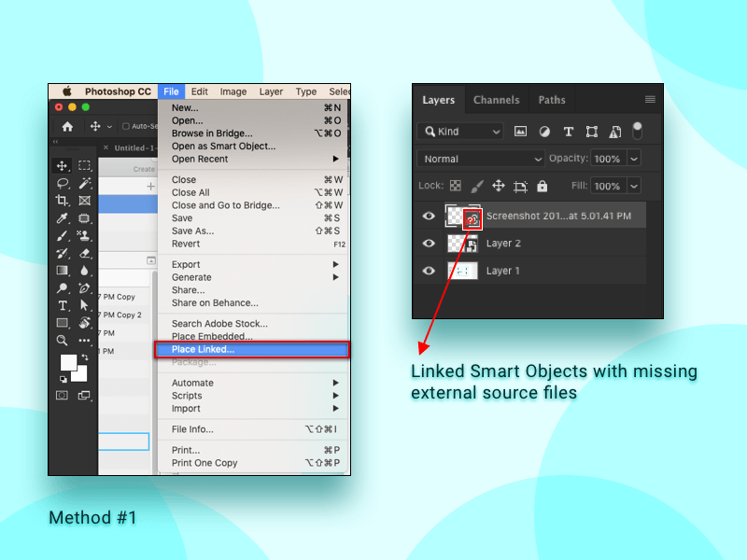Click Save As in File menu
747x560 pixels.
click(192, 231)
